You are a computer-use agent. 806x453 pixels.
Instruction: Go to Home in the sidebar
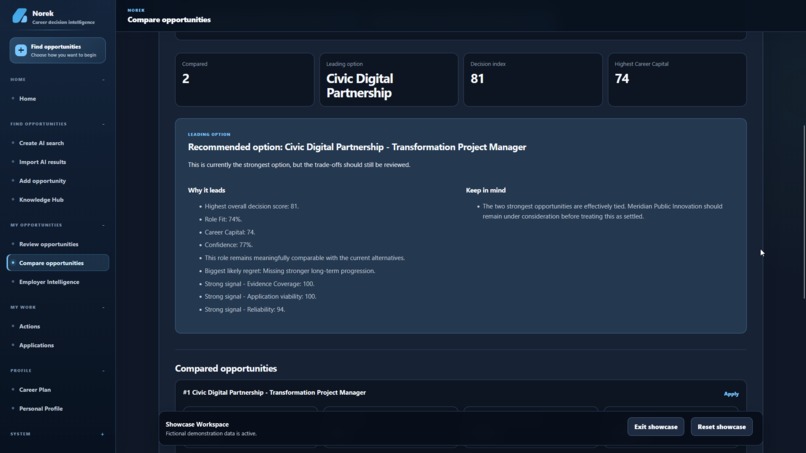click(58, 99)
